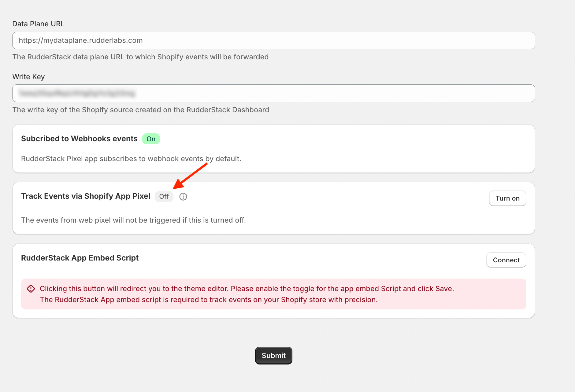Click the 'Subcribed to Webhooks events' heading
575x392 pixels.
pyautogui.click(x=79, y=139)
